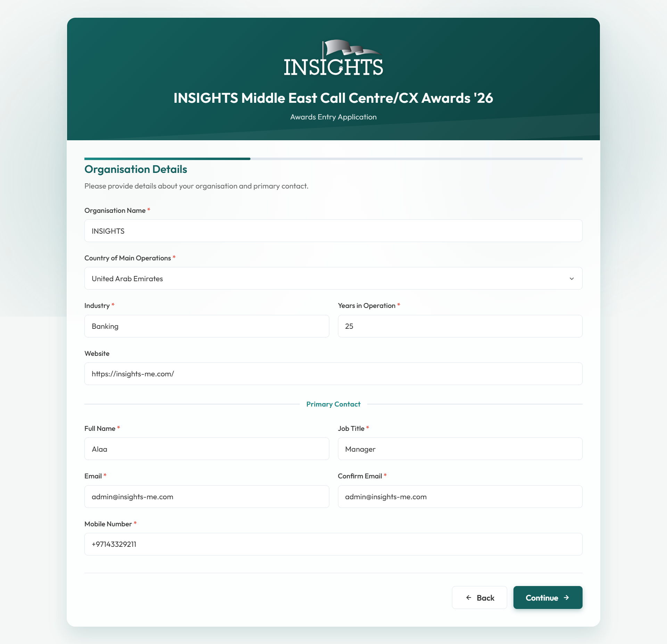Click into the Website URL field
This screenshot has width=667, height=644.
[333, 374]
